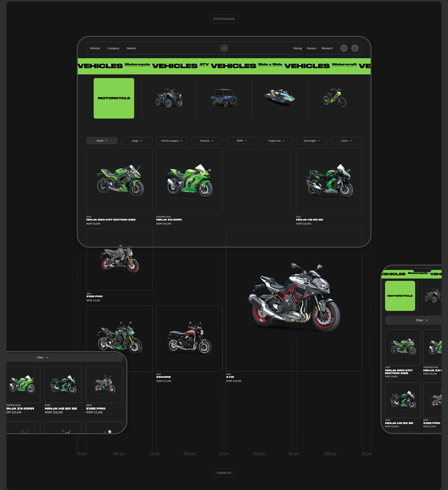Viewport: 448px width, 490px height.
Task: Expand the Engine size filter
Action: 276,140
